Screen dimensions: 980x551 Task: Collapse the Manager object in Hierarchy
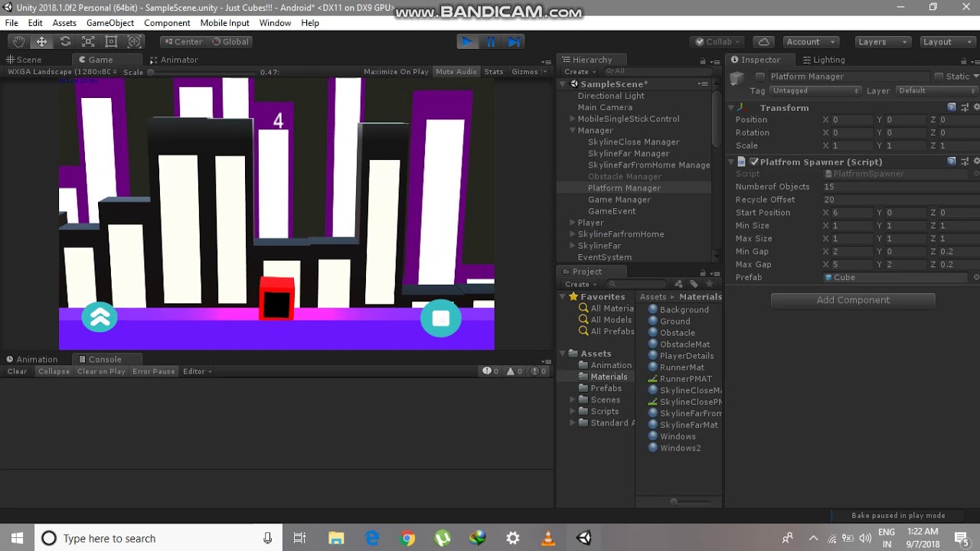click(573, 130)
